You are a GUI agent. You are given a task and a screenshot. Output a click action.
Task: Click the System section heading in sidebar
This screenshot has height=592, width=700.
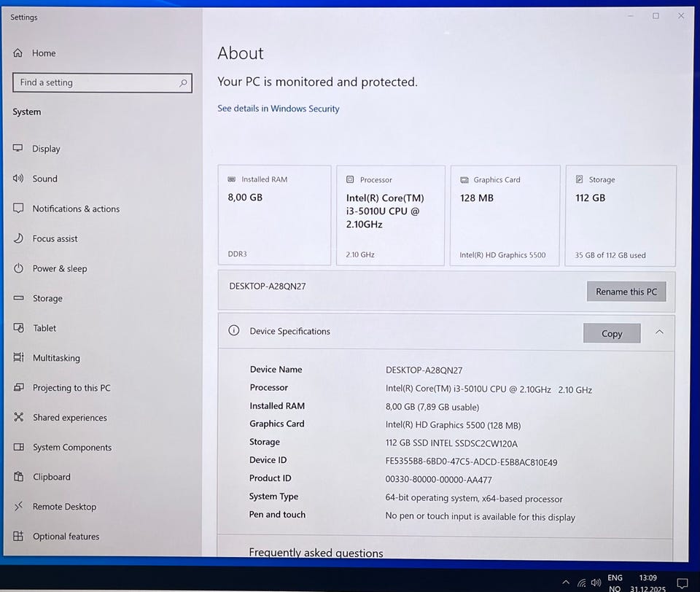click(27, 112)
